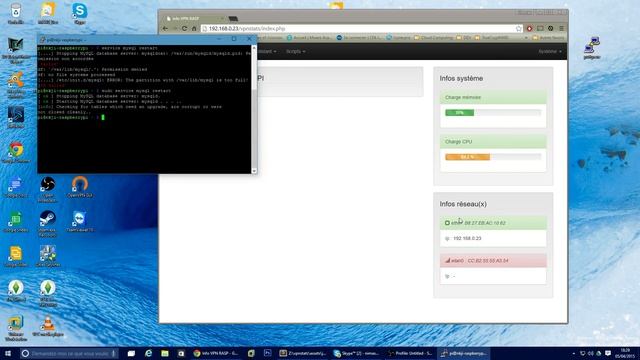Image resolution: width=640 pixels, height=360 pixels.
Task: Go to Chrome's home page button
Action: [x=194, y=29]
